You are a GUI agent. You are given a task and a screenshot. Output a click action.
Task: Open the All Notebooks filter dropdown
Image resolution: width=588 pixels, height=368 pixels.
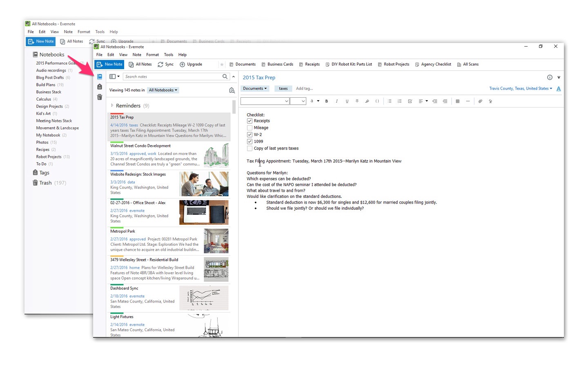[x=163, y=90]
